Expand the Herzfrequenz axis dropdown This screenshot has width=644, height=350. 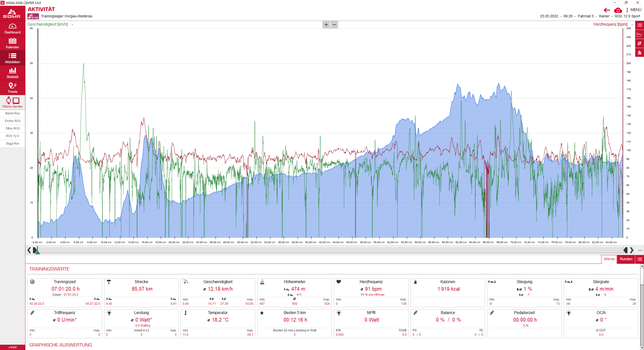point(632,25)
